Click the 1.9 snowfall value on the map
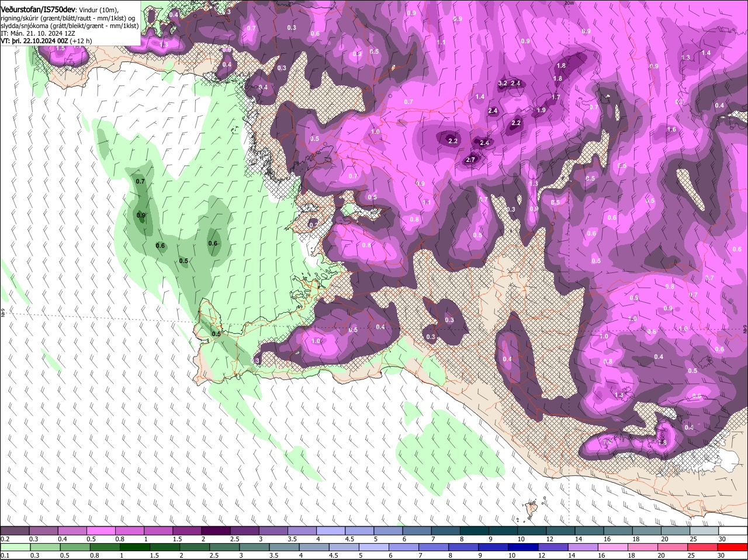This screenshot has width=748, height=560. (541, 110)
